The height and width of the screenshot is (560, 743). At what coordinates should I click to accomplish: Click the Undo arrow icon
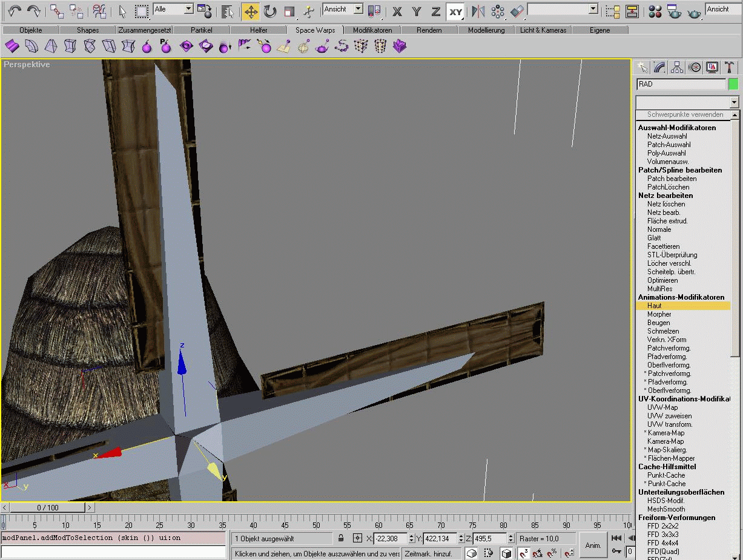[15, 11]
